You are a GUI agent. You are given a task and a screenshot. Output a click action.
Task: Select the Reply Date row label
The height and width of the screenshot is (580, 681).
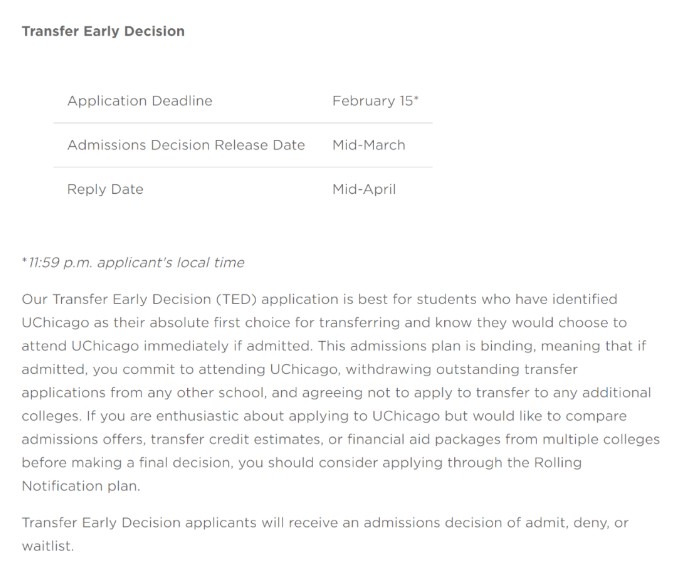(x=105, y=189)
